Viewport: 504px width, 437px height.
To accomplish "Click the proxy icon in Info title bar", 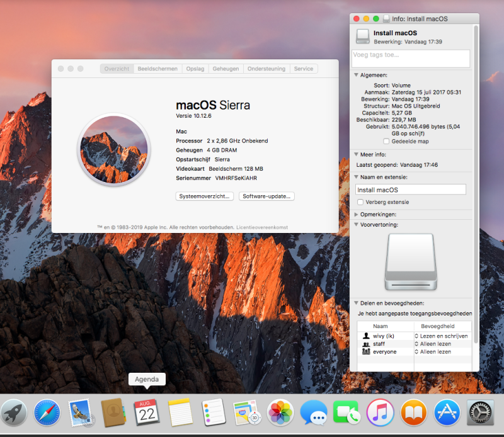I will click(x=386, y=19).
